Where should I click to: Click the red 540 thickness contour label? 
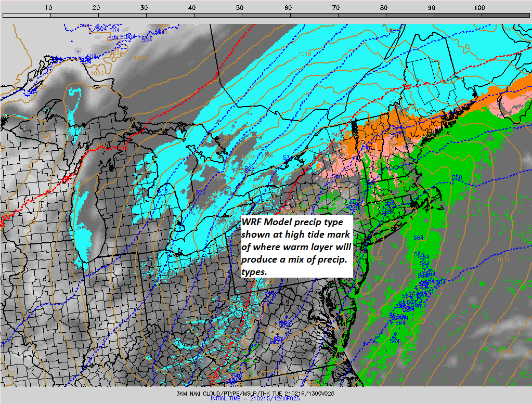click(x=336, y=136)
